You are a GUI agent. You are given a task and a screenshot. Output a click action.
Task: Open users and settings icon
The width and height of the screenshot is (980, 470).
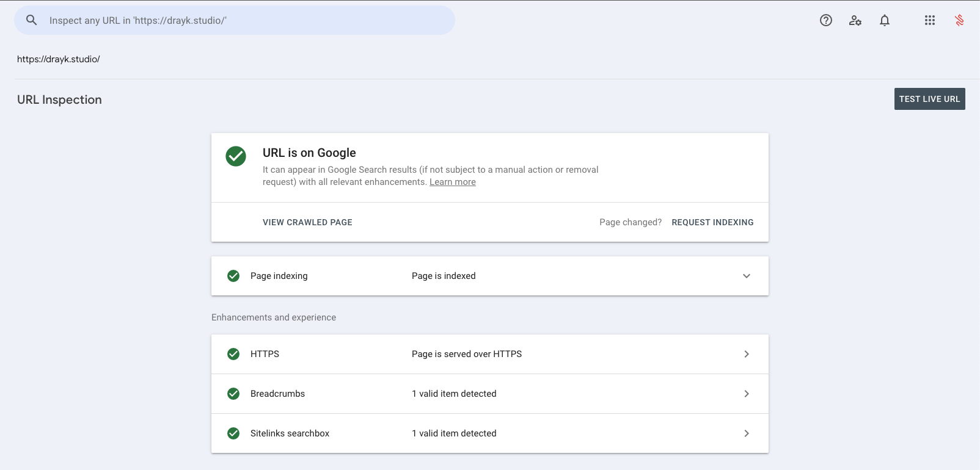point(855,20)
